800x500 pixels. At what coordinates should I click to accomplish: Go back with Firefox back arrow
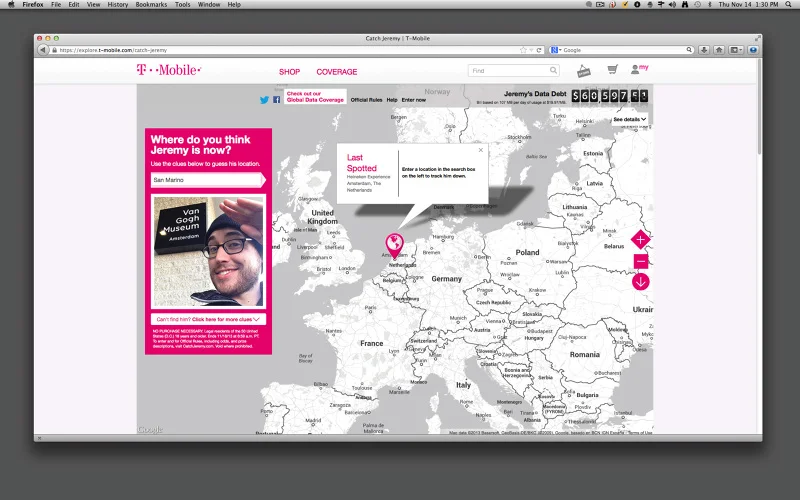(x=43, y=50)
